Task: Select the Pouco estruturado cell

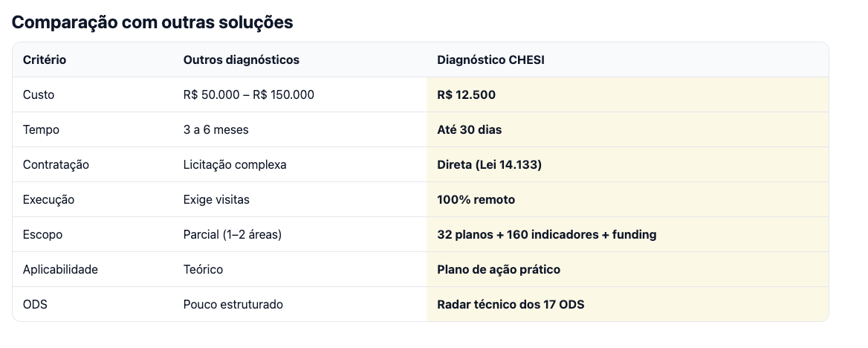Action: [x=233, y=304]
